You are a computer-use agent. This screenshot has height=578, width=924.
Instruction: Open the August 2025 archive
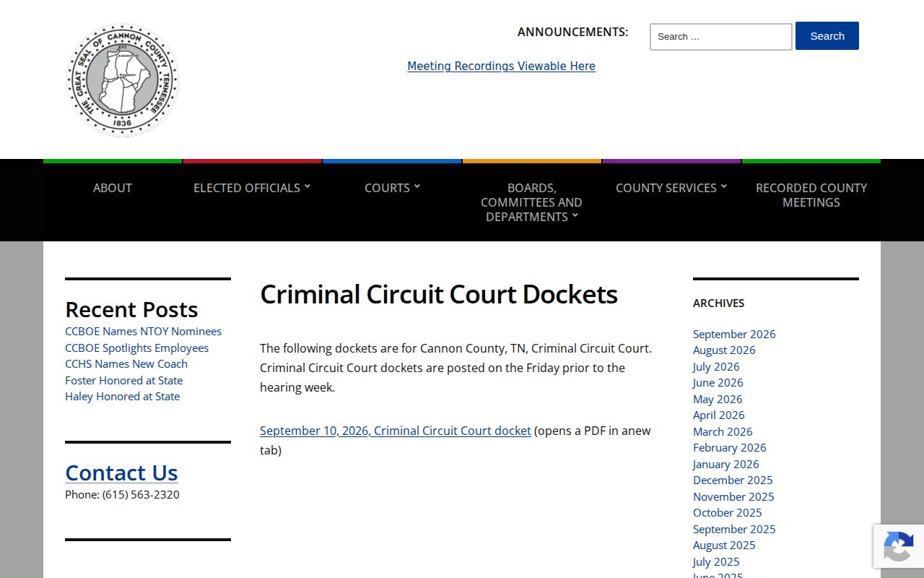(x=724, y=545)
